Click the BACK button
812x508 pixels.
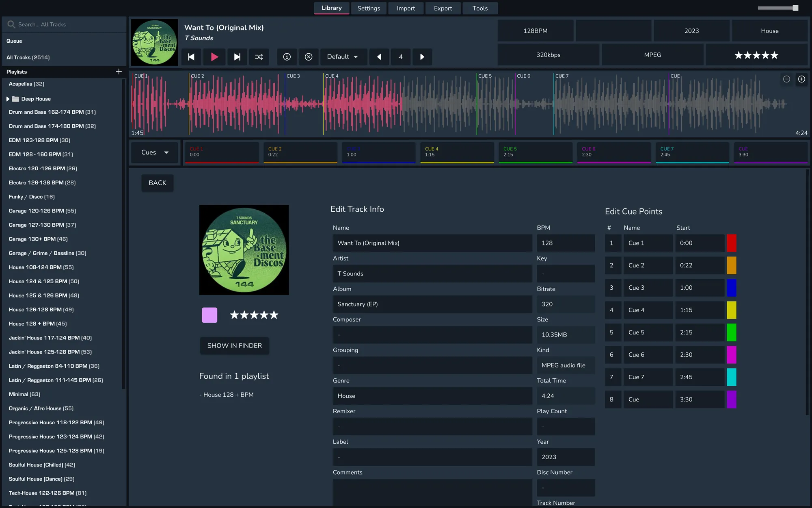tap(158, 183)
